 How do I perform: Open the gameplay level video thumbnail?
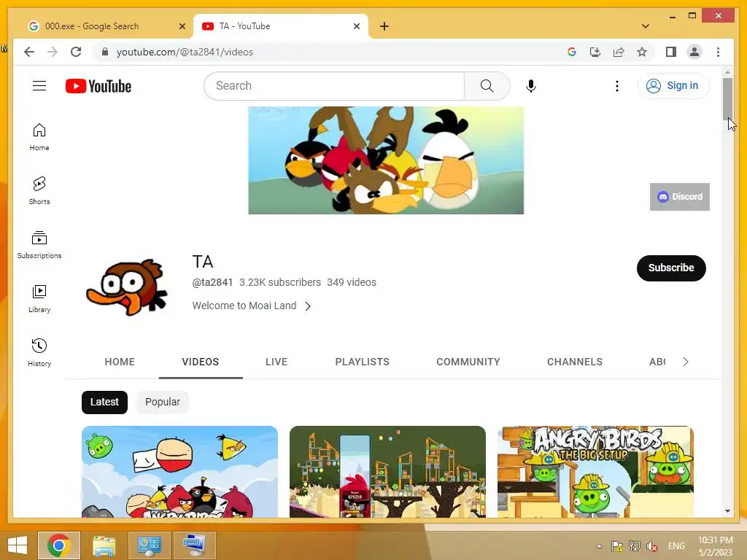387,472
